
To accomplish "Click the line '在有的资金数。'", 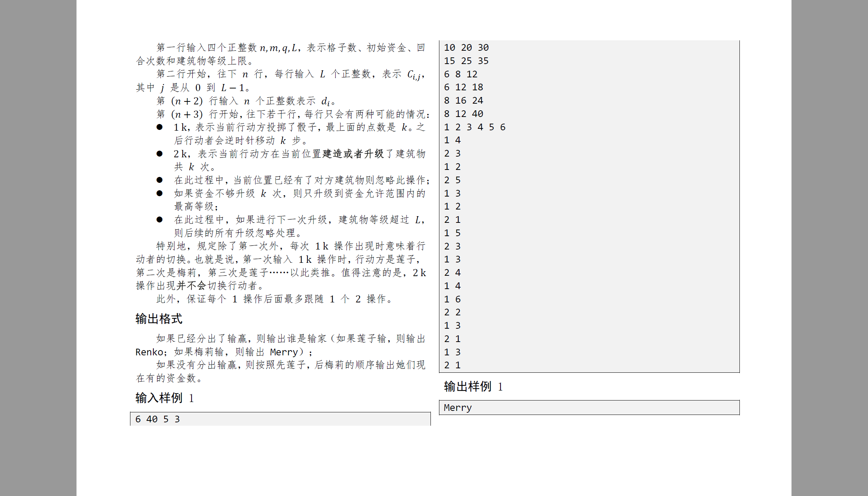I will [169, 378].
